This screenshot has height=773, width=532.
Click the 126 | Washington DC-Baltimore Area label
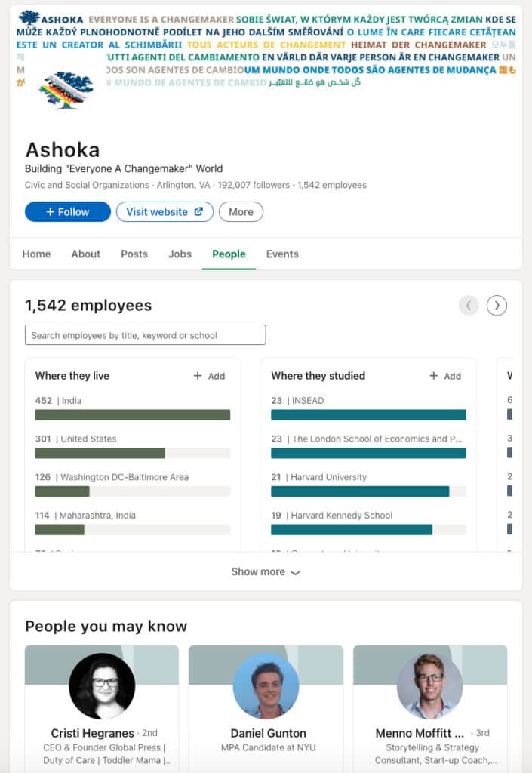[x=112, y=477]
